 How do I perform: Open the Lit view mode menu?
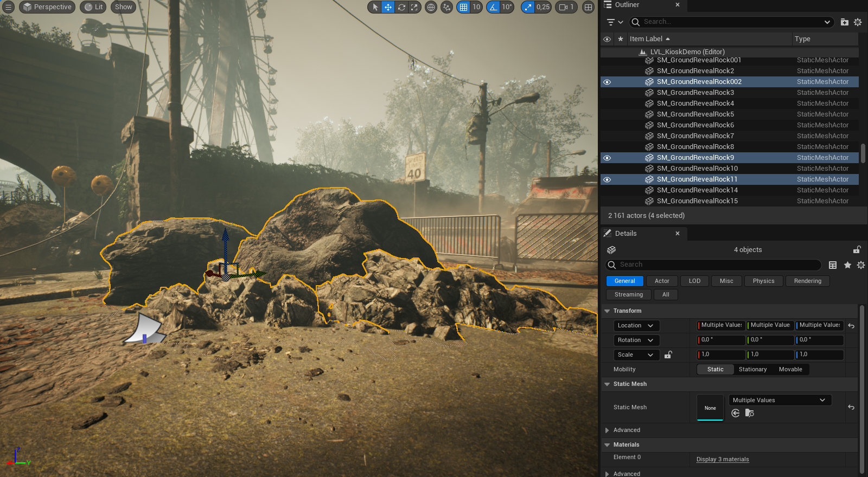[x=93, y=7]
